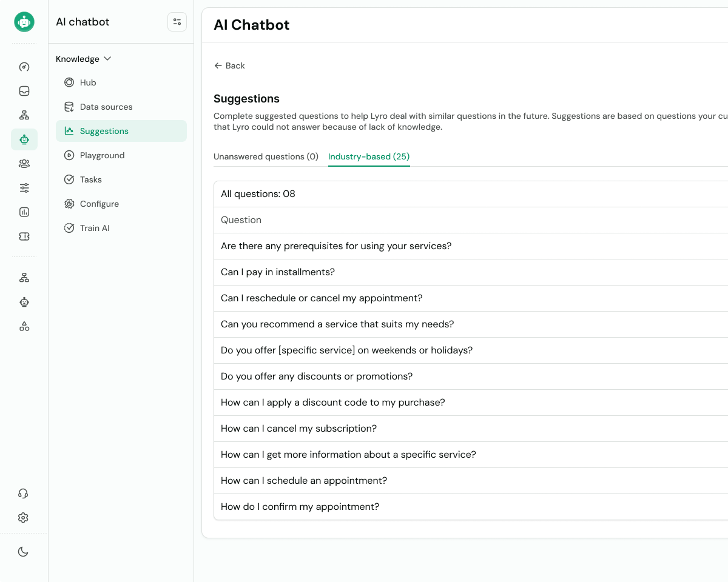This screenshot has width=728, height=582.
Task: Open the headset support icon
Action: pyautogui.click(x=23, y=493)
